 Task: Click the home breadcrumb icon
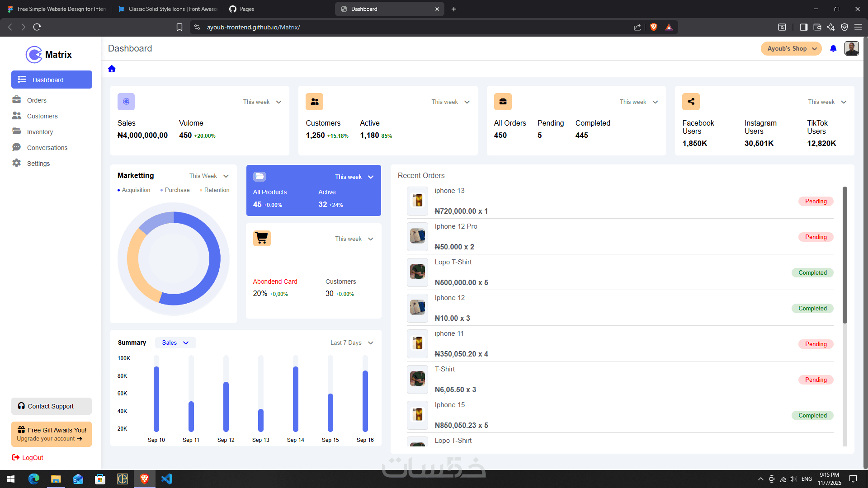(112, 69)
